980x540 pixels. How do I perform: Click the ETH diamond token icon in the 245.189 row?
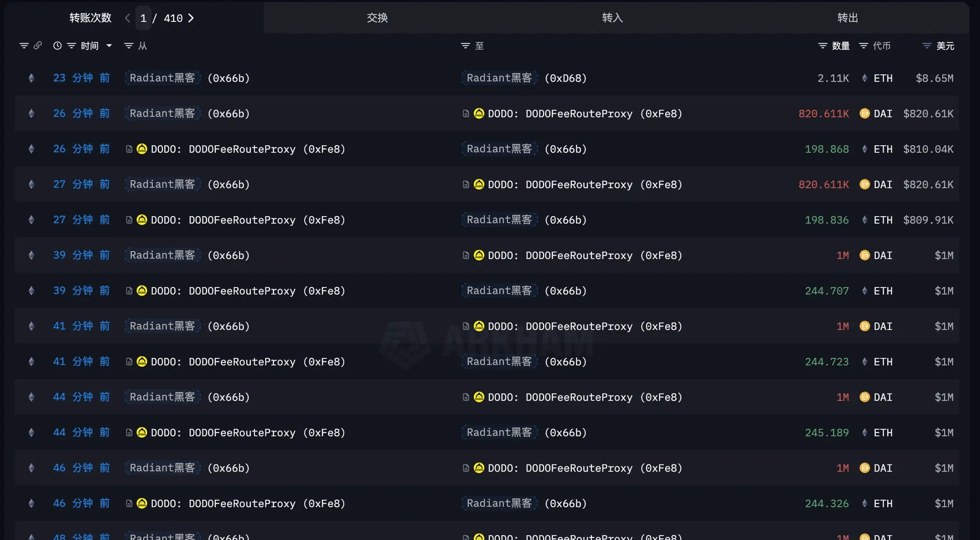[x=864, y=432]
